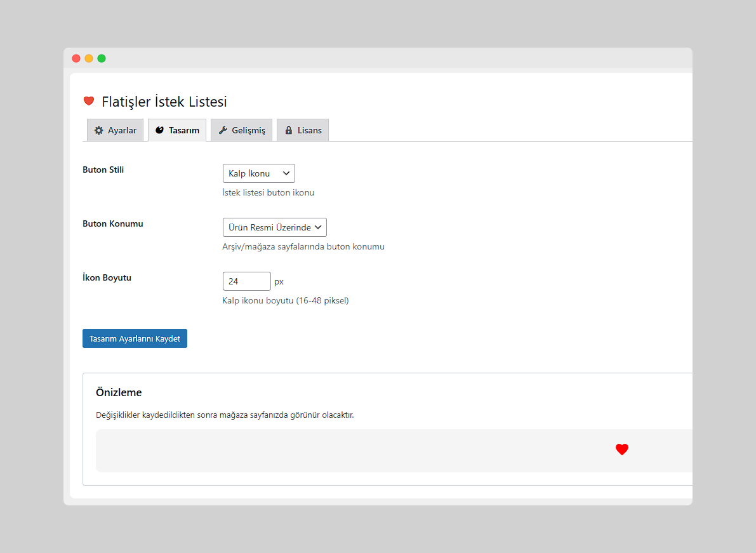Click the gear icon on Ayarlar tab
Viewport: 756px width, 553px height.
pyautogui.click(x=98, y=130)
